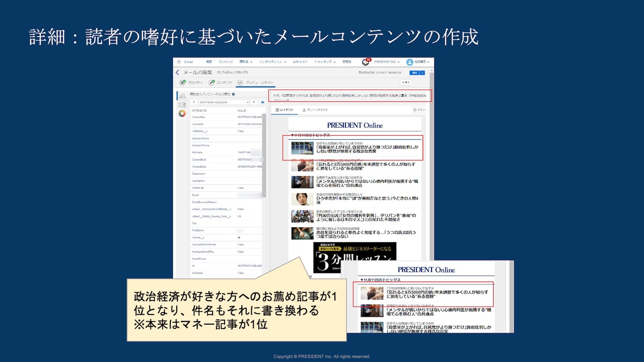The height and width of the screenshot is (362, 644).
Task: Open the dropdown arrow beside the blue save button
Action: tap(422, 73)
